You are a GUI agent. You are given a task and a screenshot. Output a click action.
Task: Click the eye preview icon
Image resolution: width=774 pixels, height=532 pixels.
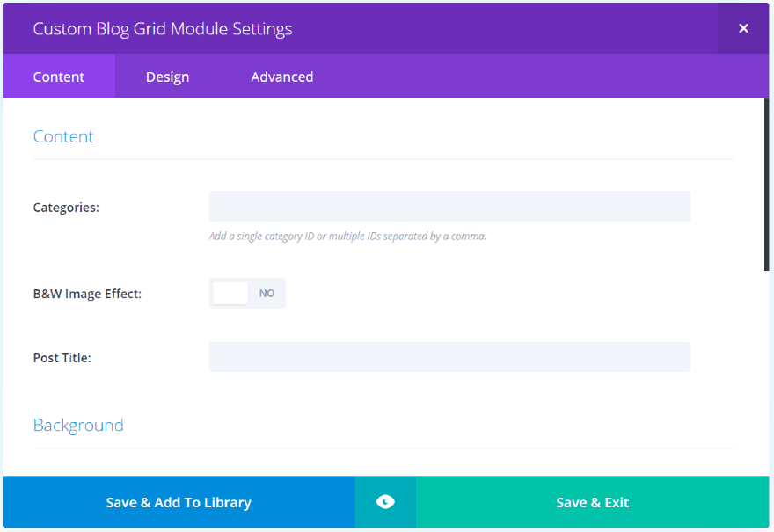(x=385, y=502)
